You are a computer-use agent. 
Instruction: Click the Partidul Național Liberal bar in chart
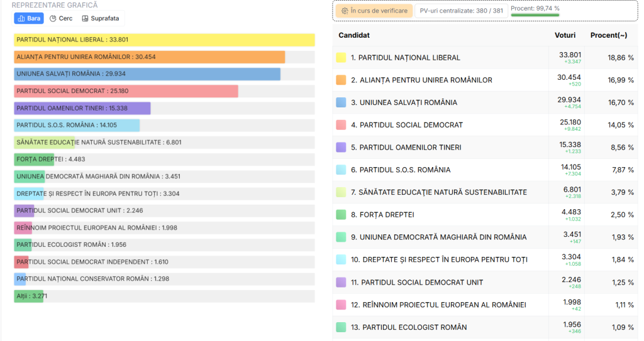(x=164, y=40)
